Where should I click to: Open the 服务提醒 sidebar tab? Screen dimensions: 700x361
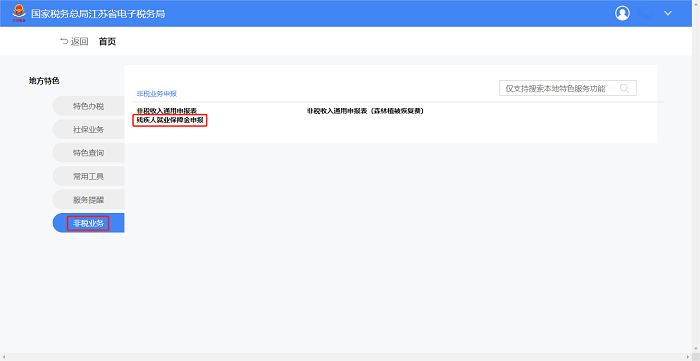tap(88, 199)
